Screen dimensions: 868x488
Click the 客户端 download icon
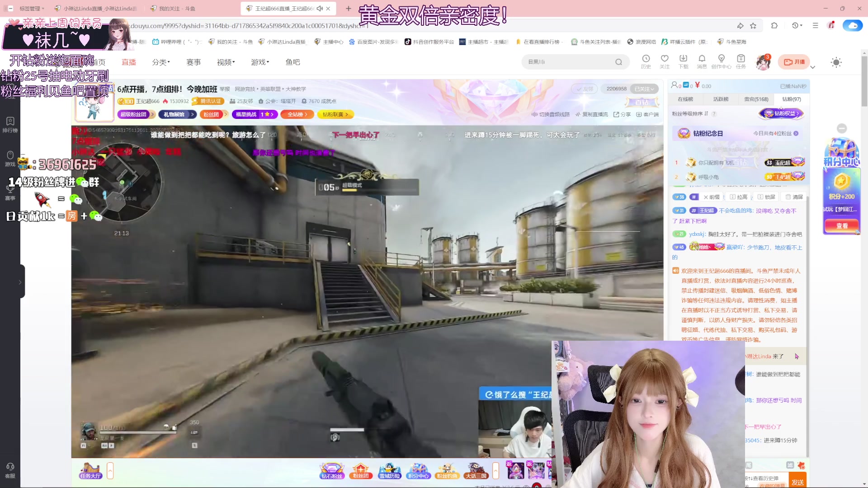(647, 114)
